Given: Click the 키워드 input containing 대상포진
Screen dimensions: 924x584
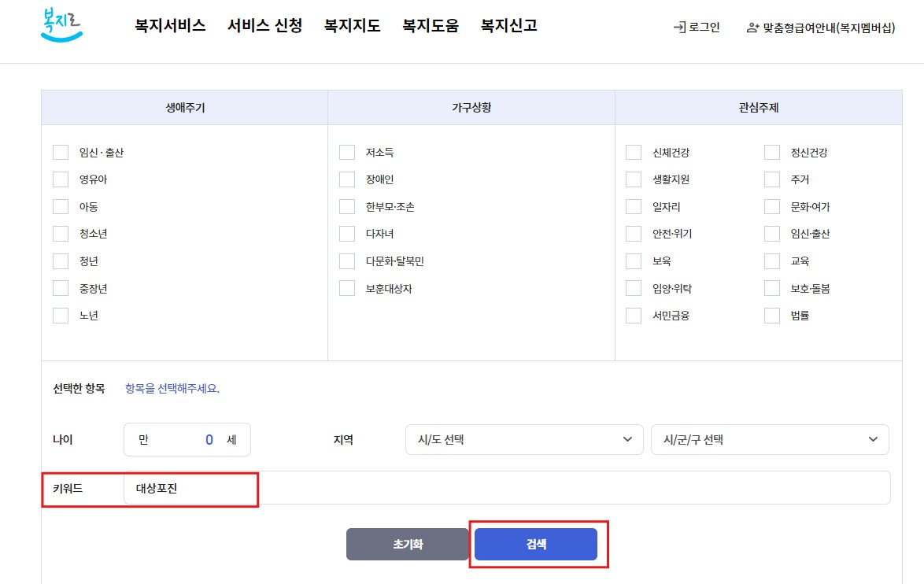Looking at the screenshot, I should point(190,488).
